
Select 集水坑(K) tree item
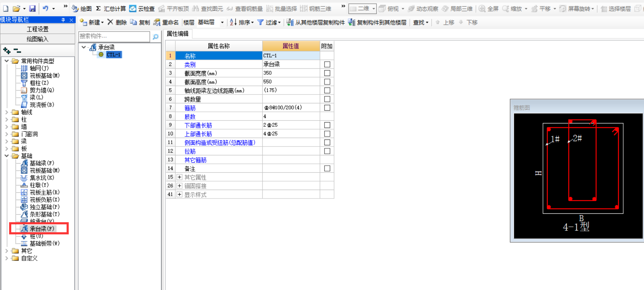(42, 178)
